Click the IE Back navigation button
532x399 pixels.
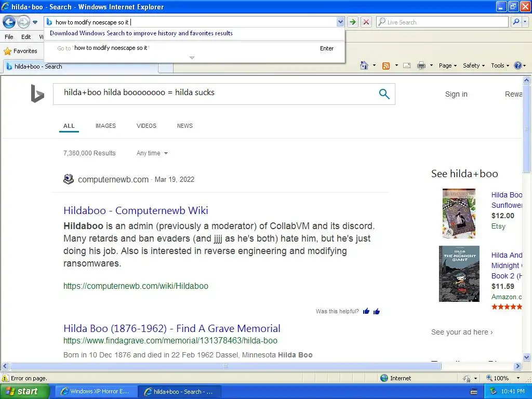click(x=9, y=22)
